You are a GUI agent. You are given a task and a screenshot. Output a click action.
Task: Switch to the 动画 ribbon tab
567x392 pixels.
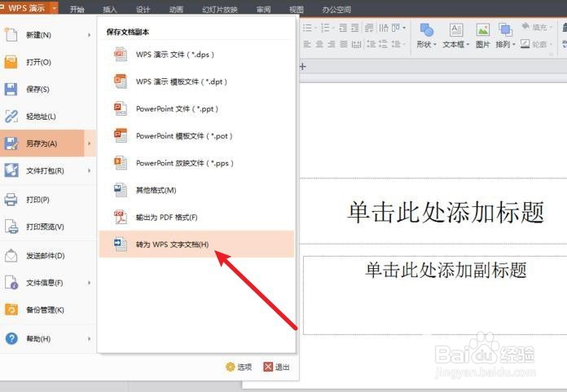(176, 9)
